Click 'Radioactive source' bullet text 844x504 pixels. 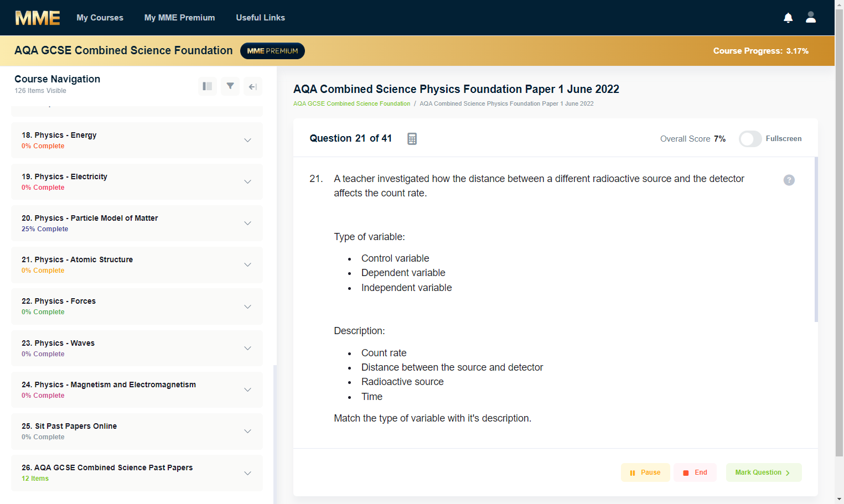(x=402, y=382)
